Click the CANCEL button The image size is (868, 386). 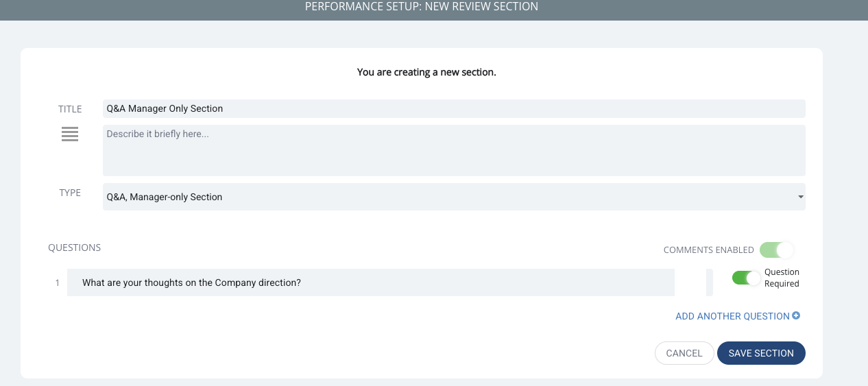click(684, 353)
